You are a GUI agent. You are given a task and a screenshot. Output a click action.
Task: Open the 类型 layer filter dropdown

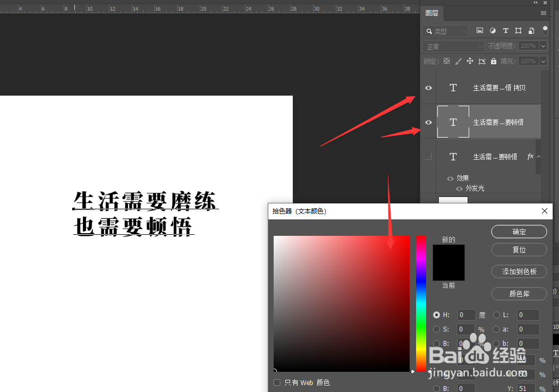pyautogui.click(x=445, y=31)
